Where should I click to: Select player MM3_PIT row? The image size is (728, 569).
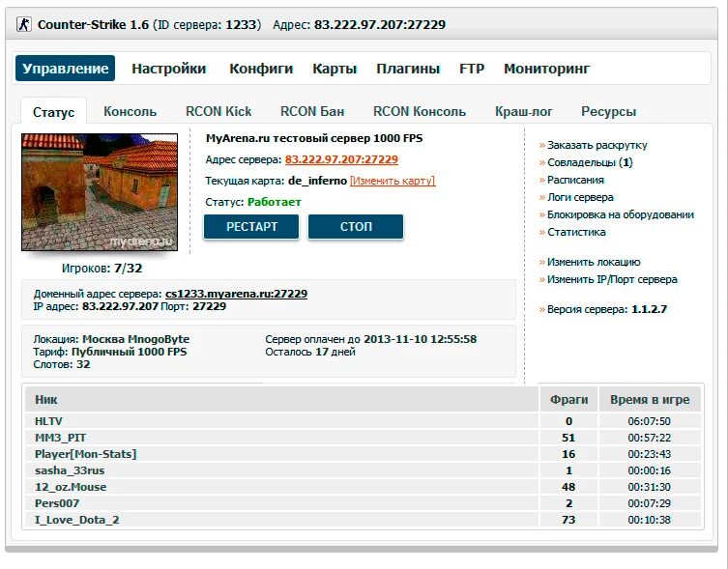point(363,438)
